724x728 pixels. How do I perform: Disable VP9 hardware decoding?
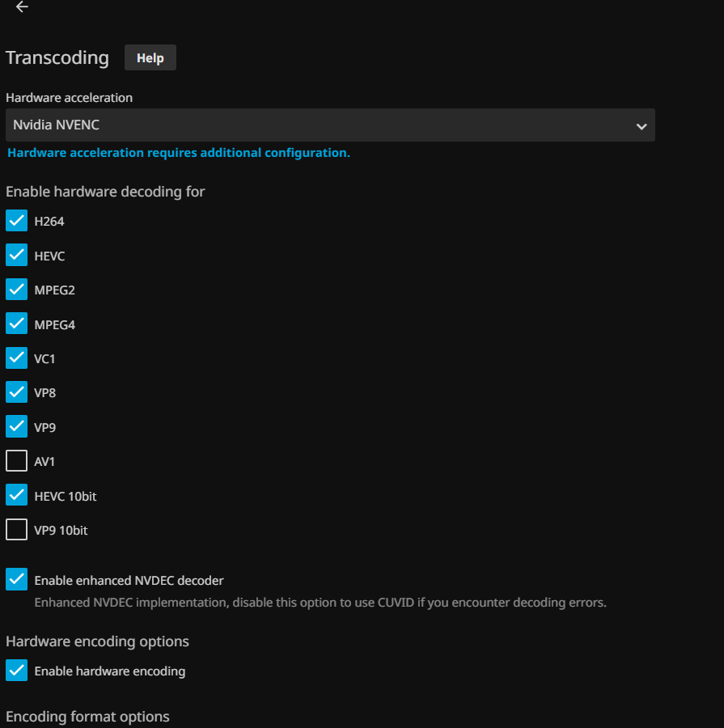17,427
